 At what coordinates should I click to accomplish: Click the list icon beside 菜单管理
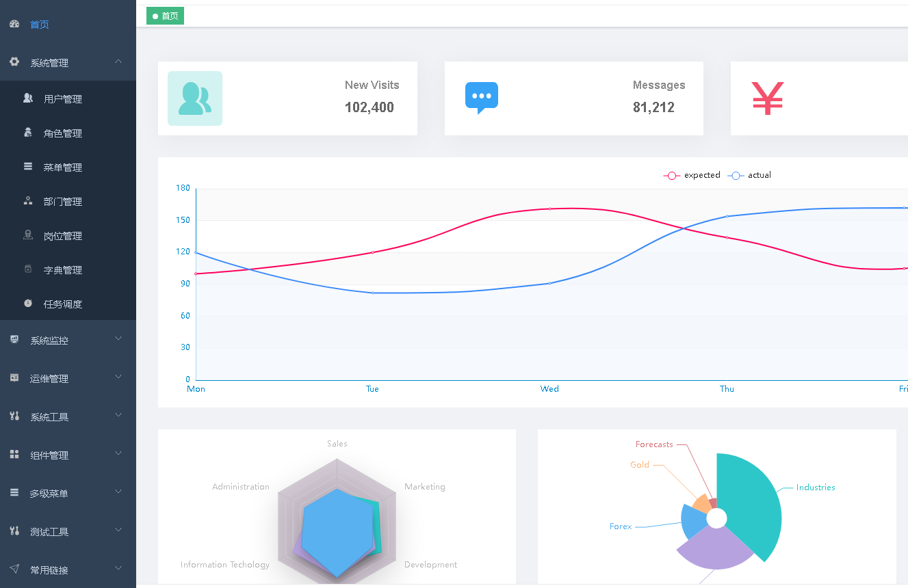pyautogui.click(x=28, y=166)
